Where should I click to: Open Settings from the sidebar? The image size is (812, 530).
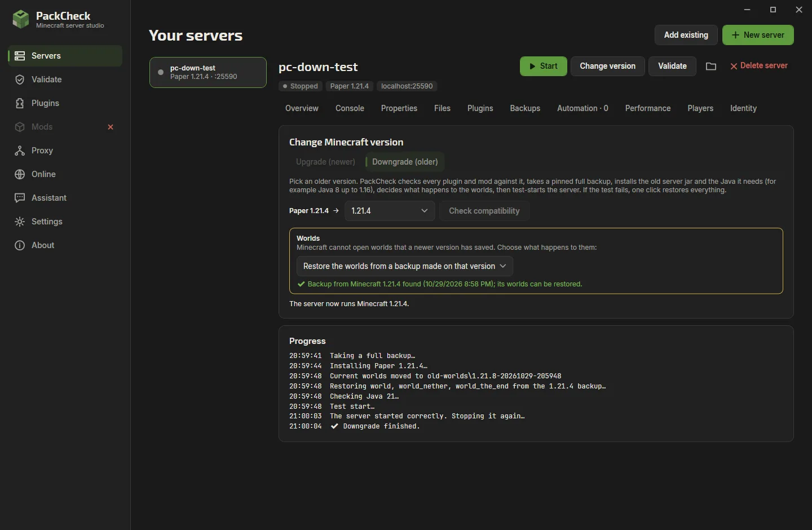pos(65,222)
